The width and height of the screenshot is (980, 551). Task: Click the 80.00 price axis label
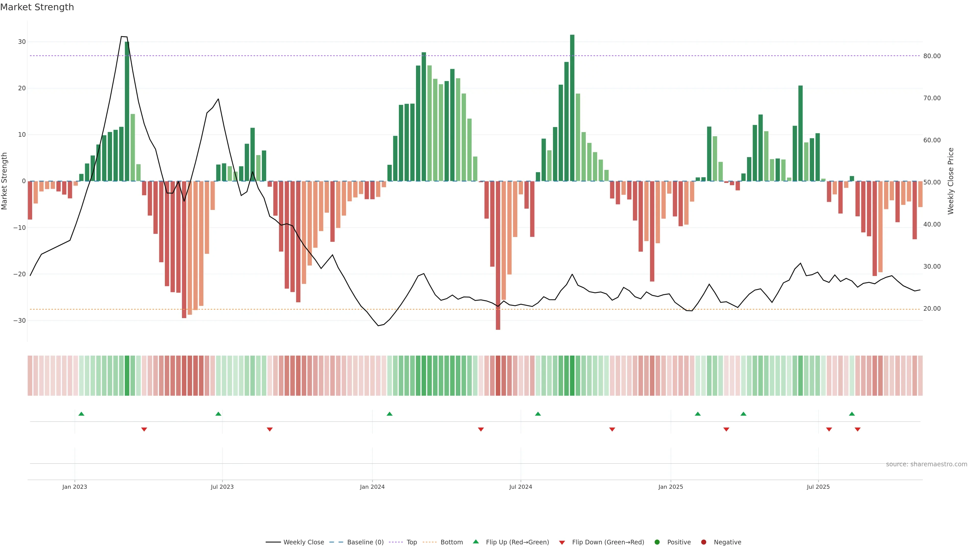coord(932,56)
